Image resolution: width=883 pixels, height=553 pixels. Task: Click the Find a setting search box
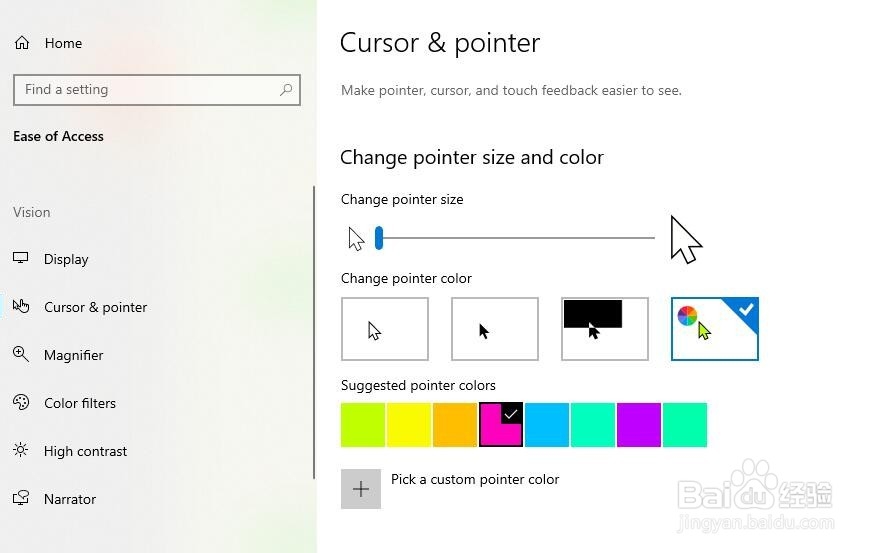[x=157, y=90]
